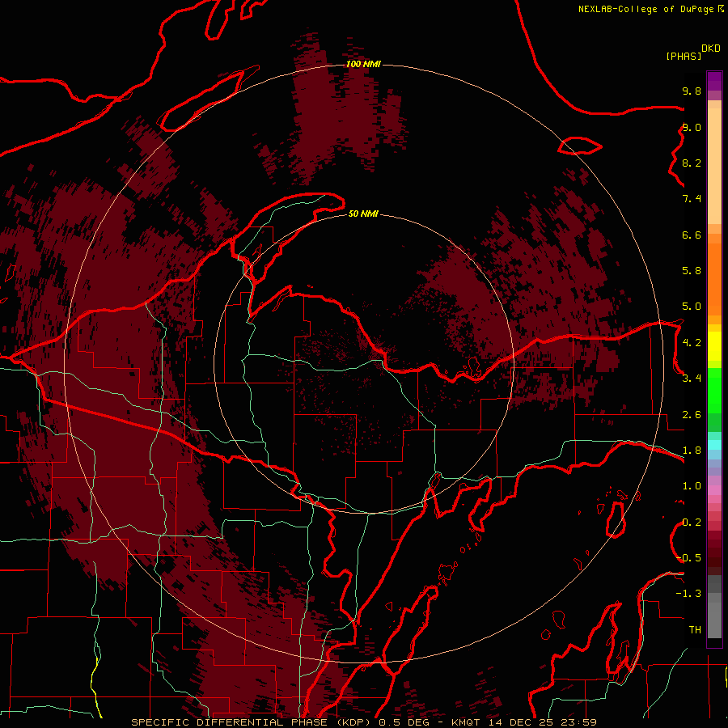Select the 9.8 value on the color scale
Screen dimensions: 728x728
pos(692,91)
